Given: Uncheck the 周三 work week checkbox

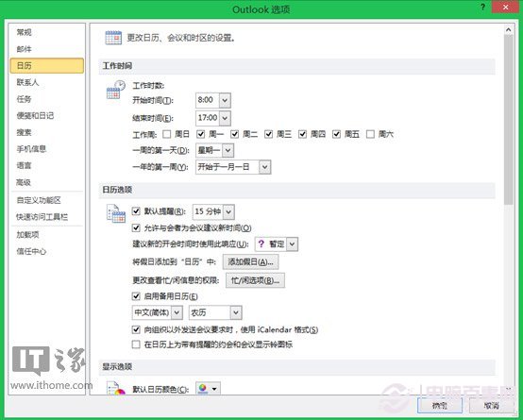Looking at the screenshot, I should pyautogui.click(x=268, y=134).
